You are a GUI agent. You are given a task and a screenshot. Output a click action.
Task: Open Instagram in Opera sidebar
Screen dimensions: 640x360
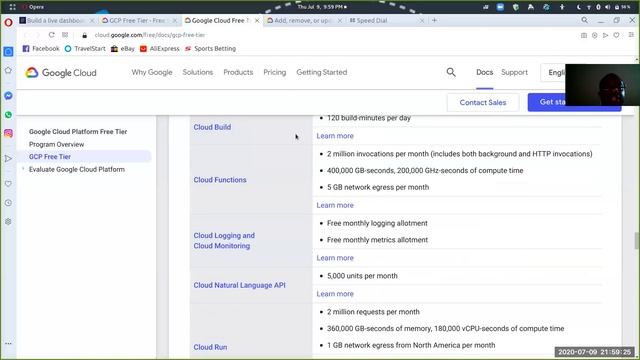click(8, 133)
